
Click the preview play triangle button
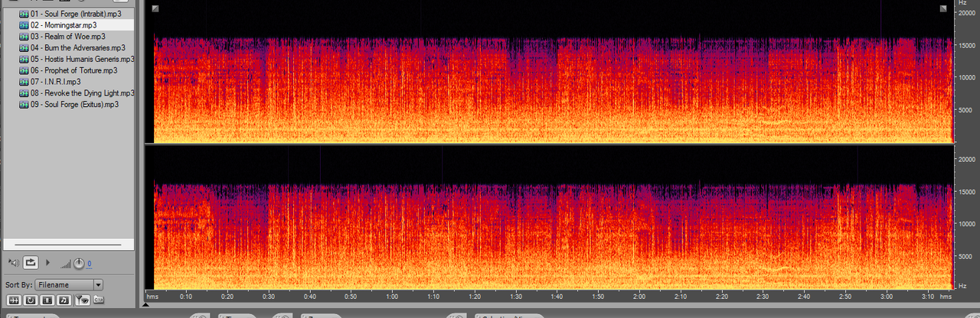pos(48,263)
